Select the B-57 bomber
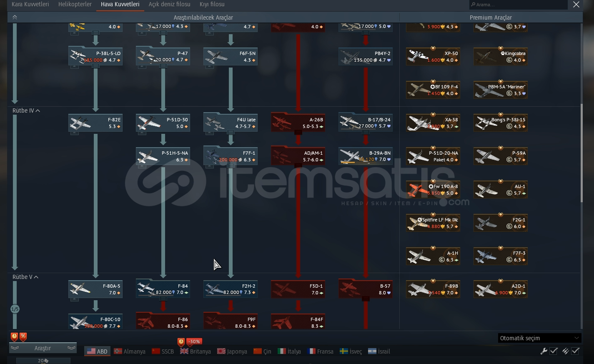 pos(366,289)
